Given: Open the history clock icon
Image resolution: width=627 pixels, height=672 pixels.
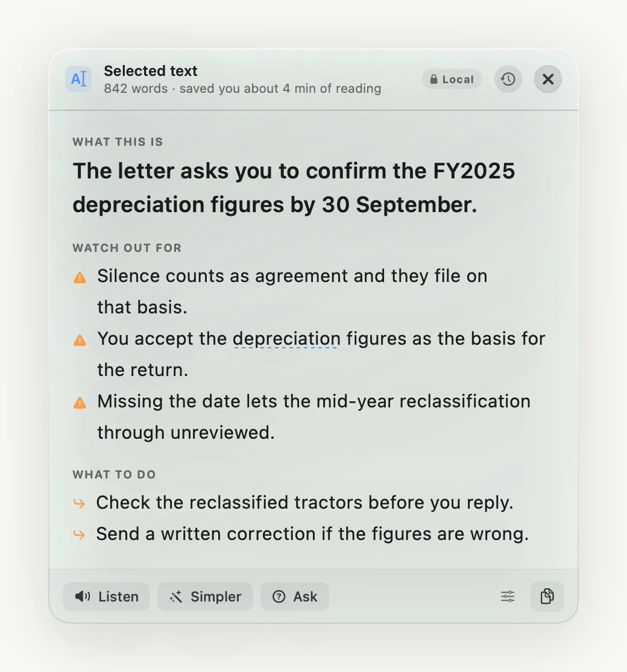Looking at the screenshot, I should click(508, 79).
